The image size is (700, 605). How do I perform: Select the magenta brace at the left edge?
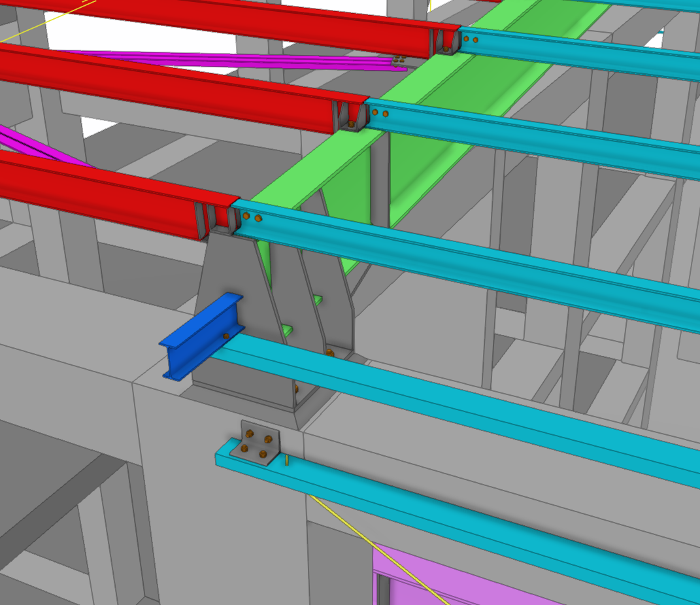[x=26, y=143]
